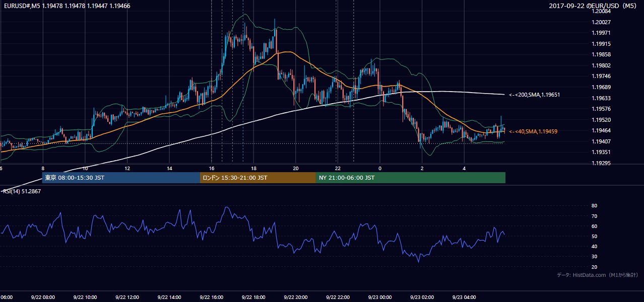The height and width of the screenshot is (302, 644).
Task: Click price level 1.19520 on price axis
Action: (x=602, y=120)
